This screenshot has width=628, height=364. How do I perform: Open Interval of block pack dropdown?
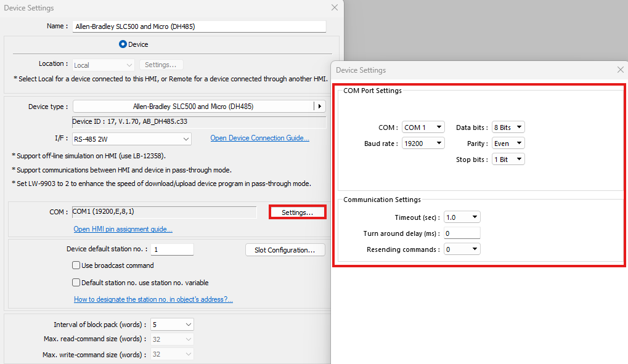pyautogui.click(x=172, y=325)
